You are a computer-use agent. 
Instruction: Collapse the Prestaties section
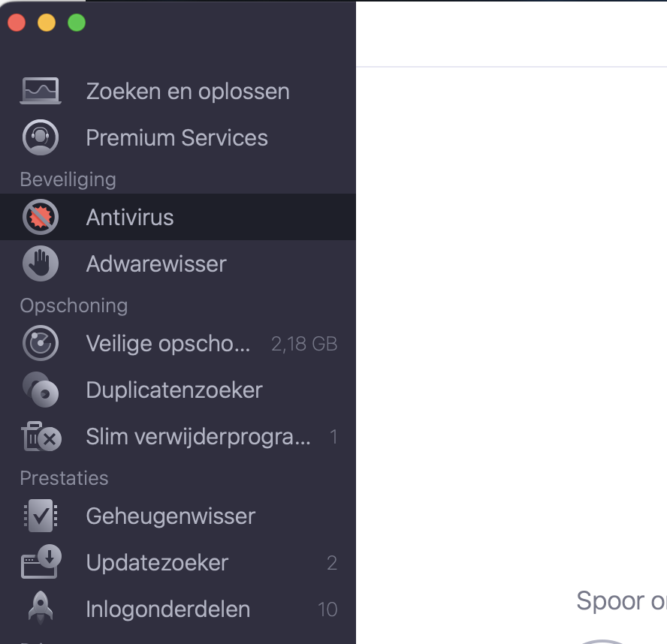pyautogui.click(x=64, y=478)
